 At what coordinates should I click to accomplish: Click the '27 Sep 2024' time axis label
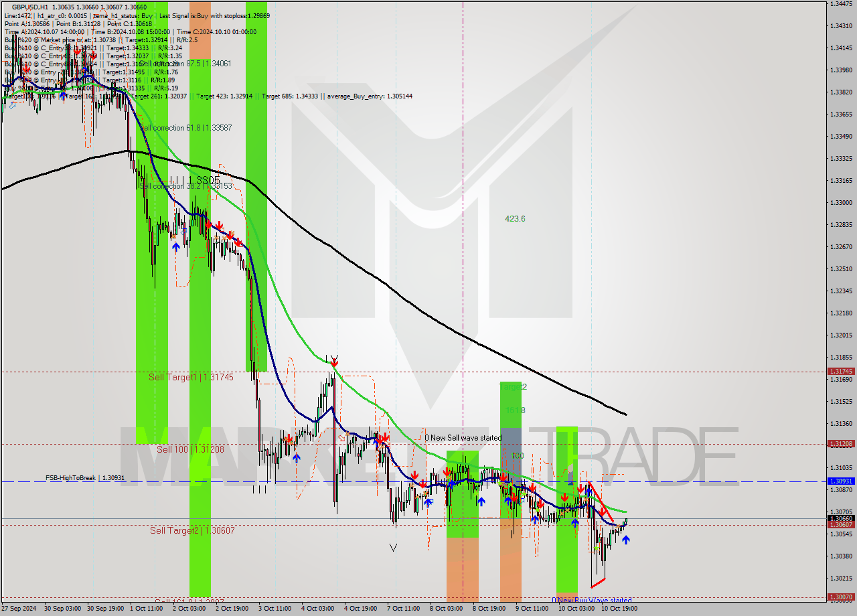(18, 609)
